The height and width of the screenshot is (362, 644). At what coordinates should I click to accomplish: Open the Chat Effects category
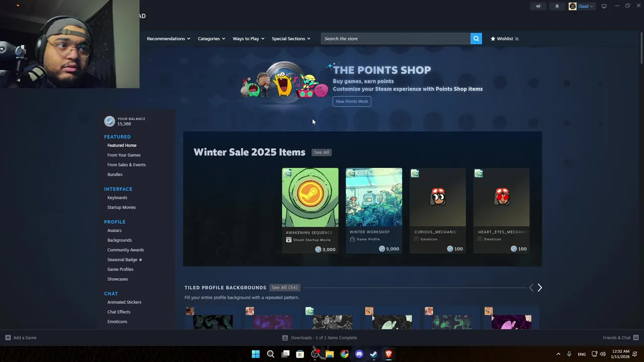click(x=119, y=312)
